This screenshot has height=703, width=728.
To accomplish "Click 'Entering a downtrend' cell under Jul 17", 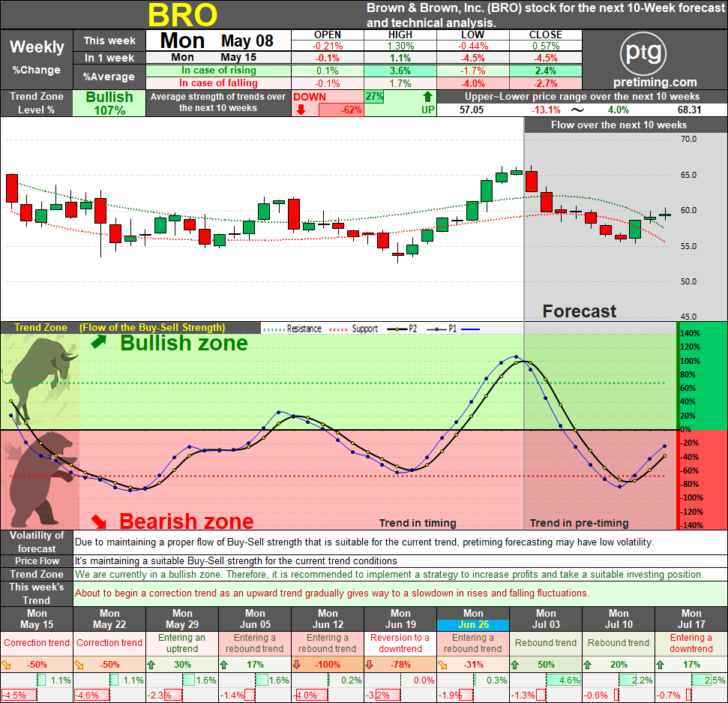I will click(x=691, y=643).
